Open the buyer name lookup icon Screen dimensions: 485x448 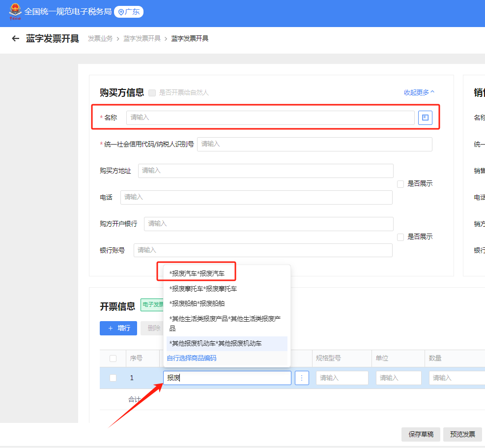tap(425, 118)
